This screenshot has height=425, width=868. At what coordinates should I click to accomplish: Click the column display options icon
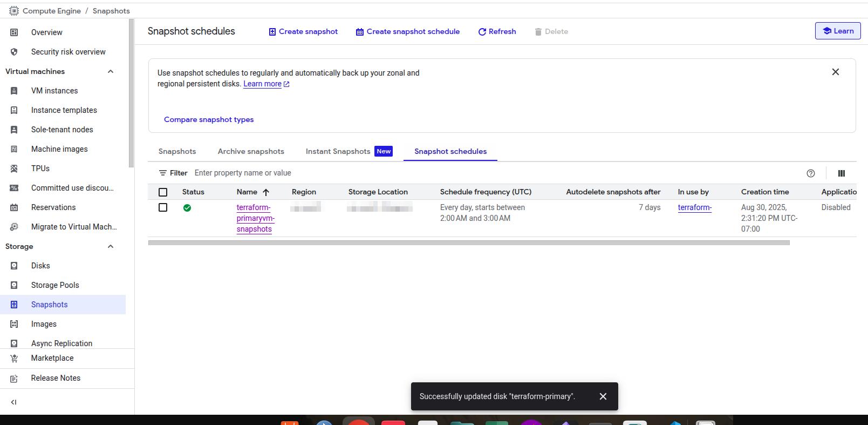pos(841,173)
